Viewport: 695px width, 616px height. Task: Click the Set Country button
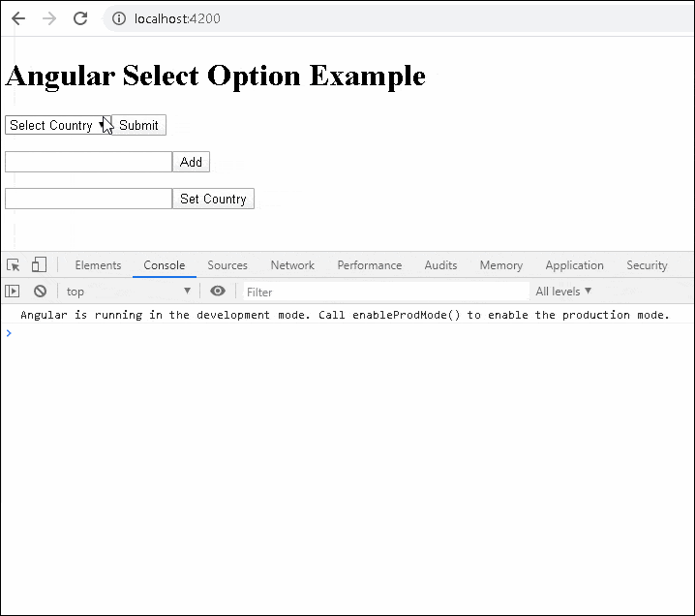point(213,199)
